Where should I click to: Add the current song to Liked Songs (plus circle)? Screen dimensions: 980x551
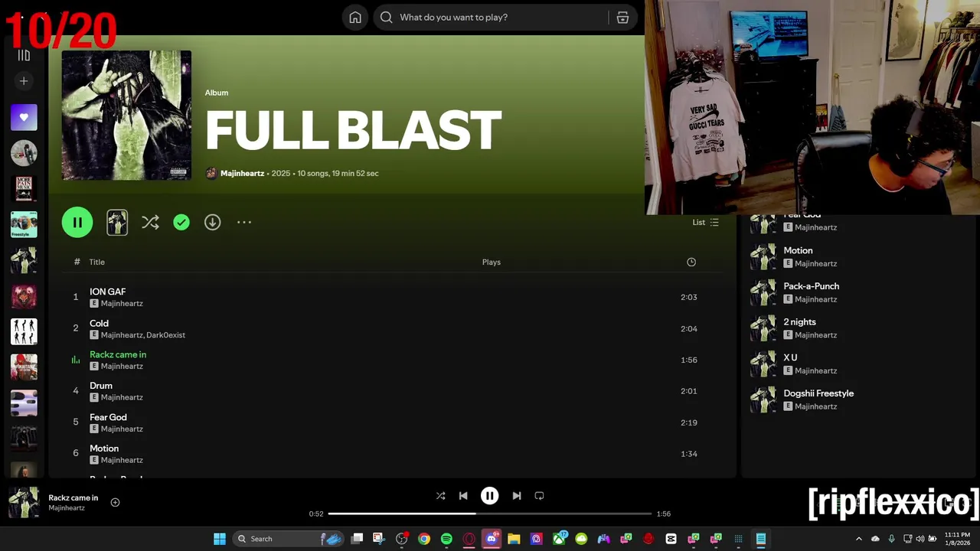point(115,503)
